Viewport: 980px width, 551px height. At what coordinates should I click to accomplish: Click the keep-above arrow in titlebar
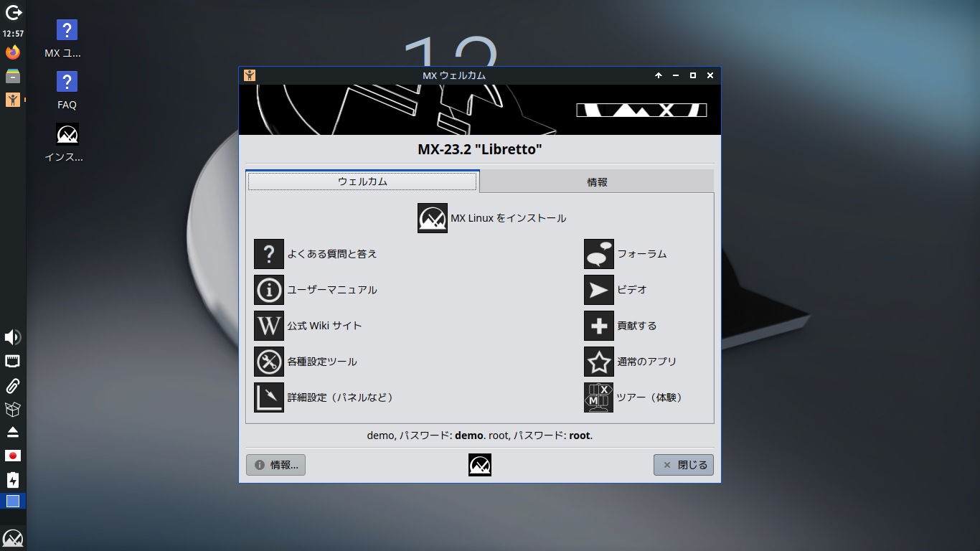coord(659,75)
